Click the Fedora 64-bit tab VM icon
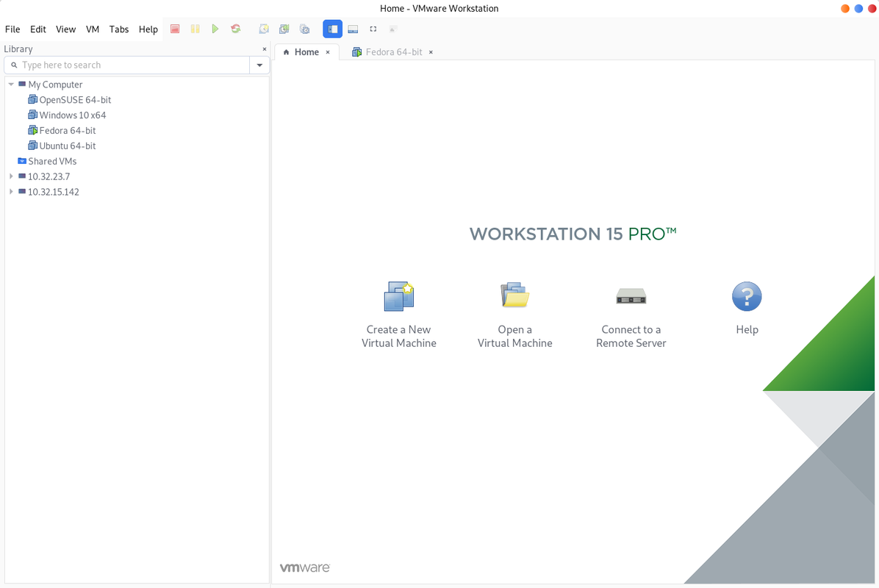This screenshot has height=588, width=879. click(x=356, y=52)
